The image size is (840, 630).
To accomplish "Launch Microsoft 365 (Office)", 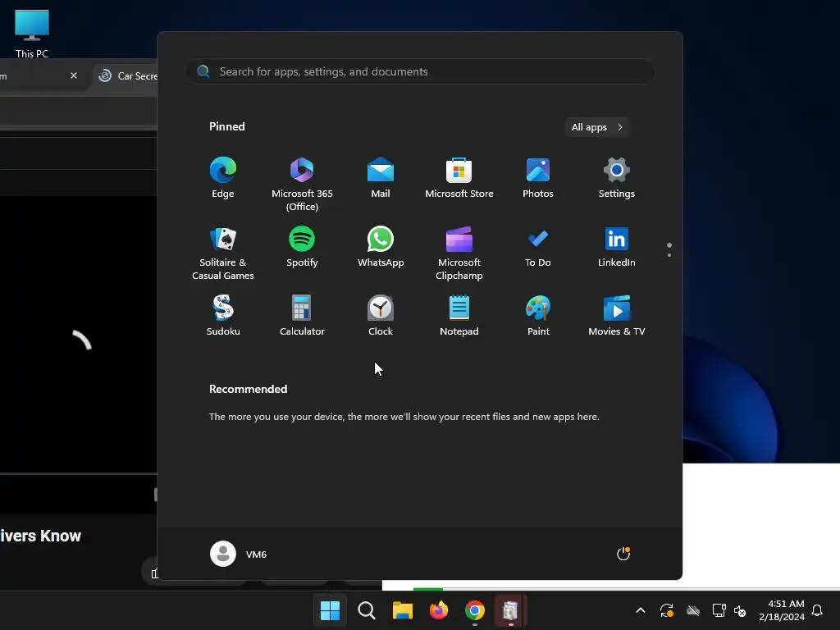I will 302,185.
